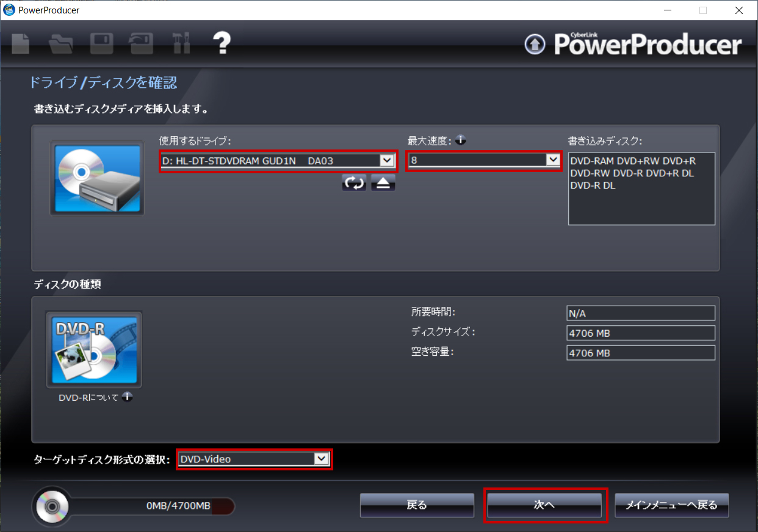Click the ディスクサイズ 4706 MB field

click(641, 333)
